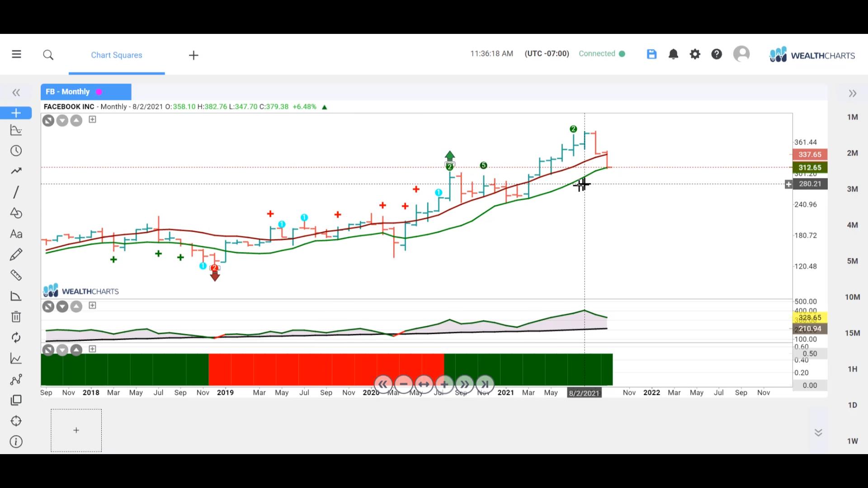868x488 pixels.
Task: Maximize the bottom red-green pane
Action: point(92,349)
